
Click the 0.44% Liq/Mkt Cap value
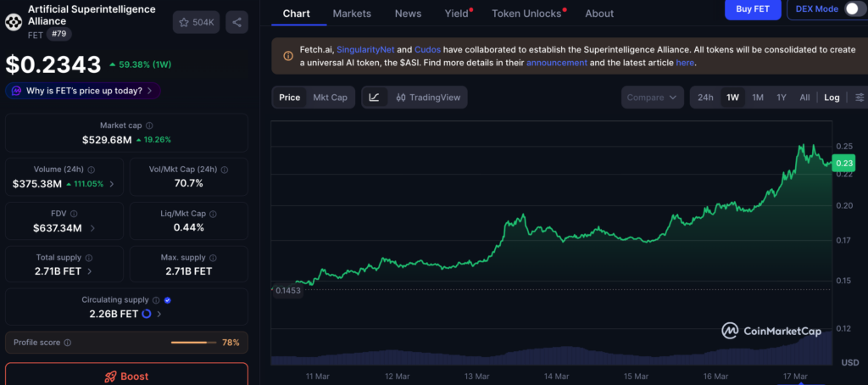(189, 227)
